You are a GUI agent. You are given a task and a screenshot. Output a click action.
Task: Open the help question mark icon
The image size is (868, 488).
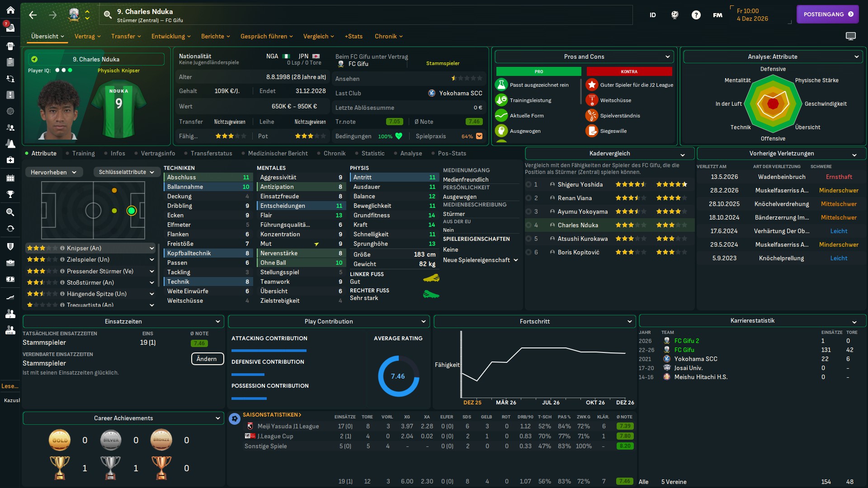[696, 15]
